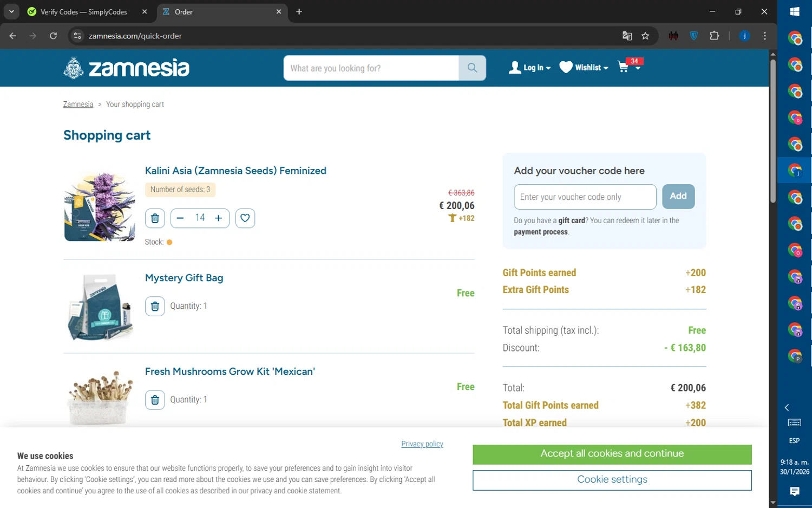Image resolution: width=812 pixels, height=508 pixels.
Task: Switch ESP input language
Action: click(x=794, y=441)
